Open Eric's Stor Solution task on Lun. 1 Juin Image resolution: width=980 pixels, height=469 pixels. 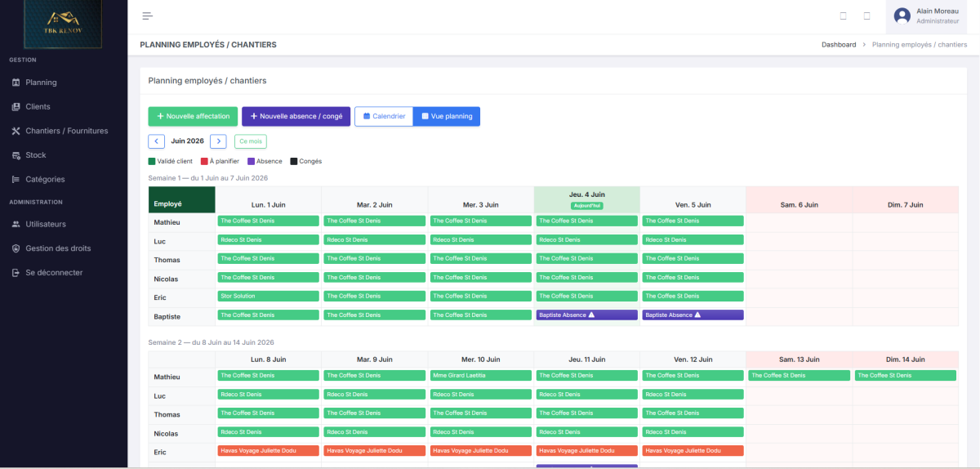pyautogui.click(x=268, y=296)
